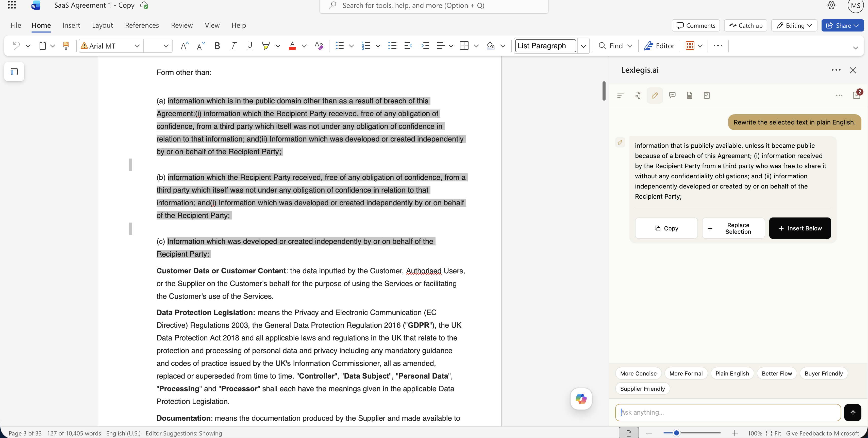Click the Undo icon

point(16,45)
